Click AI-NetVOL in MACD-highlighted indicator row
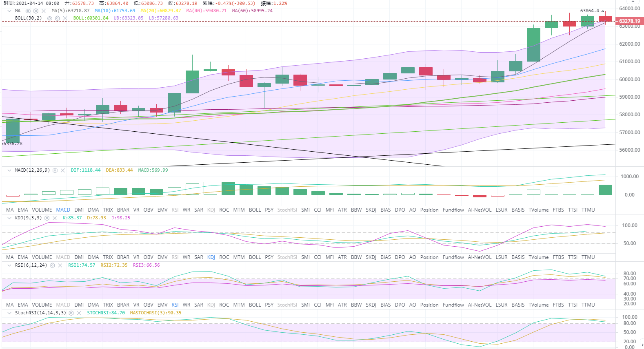The height and width of the screenshot is (349, 644). [480, 210]
